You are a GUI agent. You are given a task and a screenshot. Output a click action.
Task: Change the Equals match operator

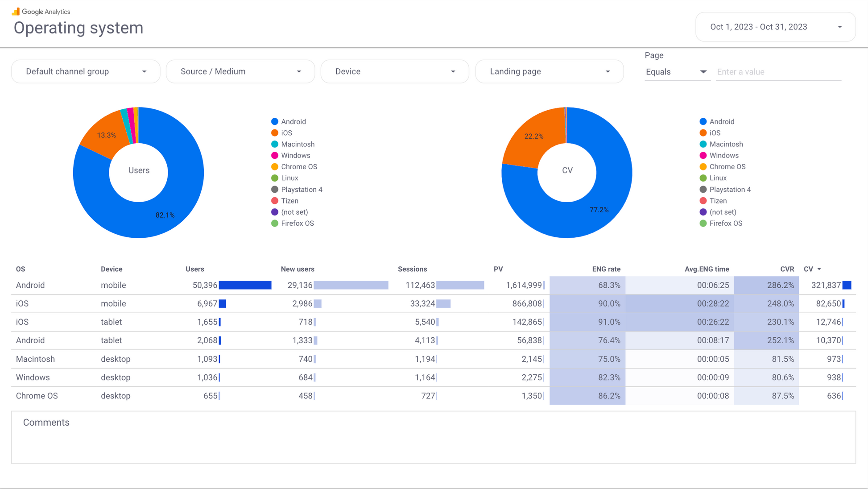(676, 72)
